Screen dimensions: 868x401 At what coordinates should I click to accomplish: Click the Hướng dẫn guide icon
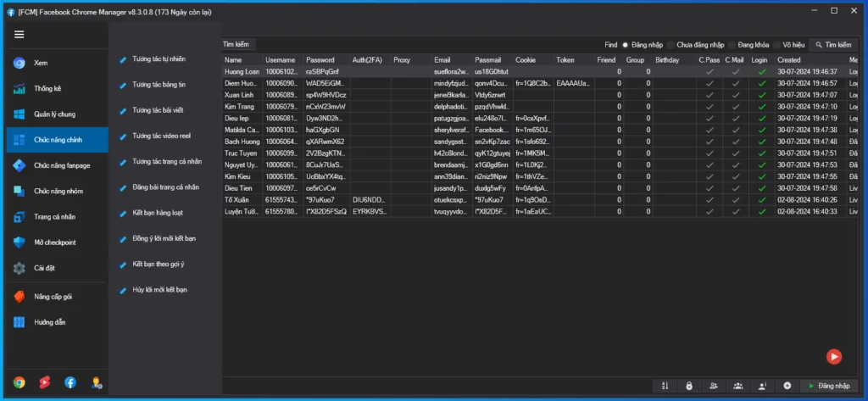point(19,322)
